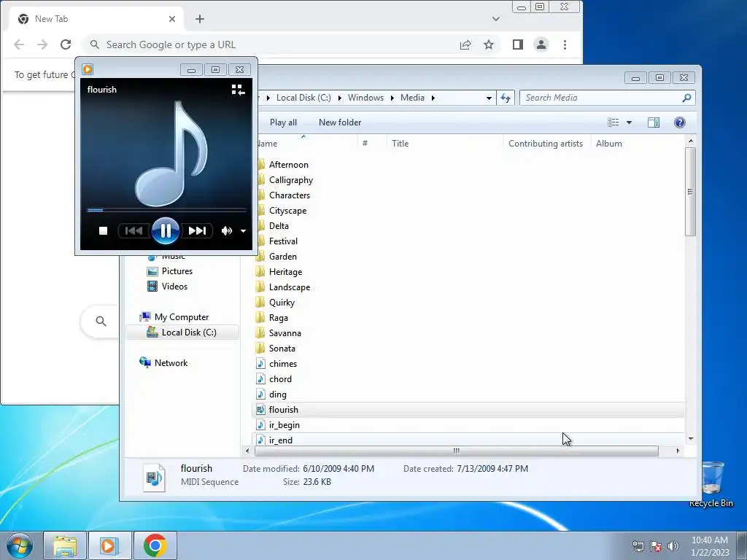Screen dimensions: 747x560
Task: Open the Chrome profile menu
Action: tap(541, 44)
